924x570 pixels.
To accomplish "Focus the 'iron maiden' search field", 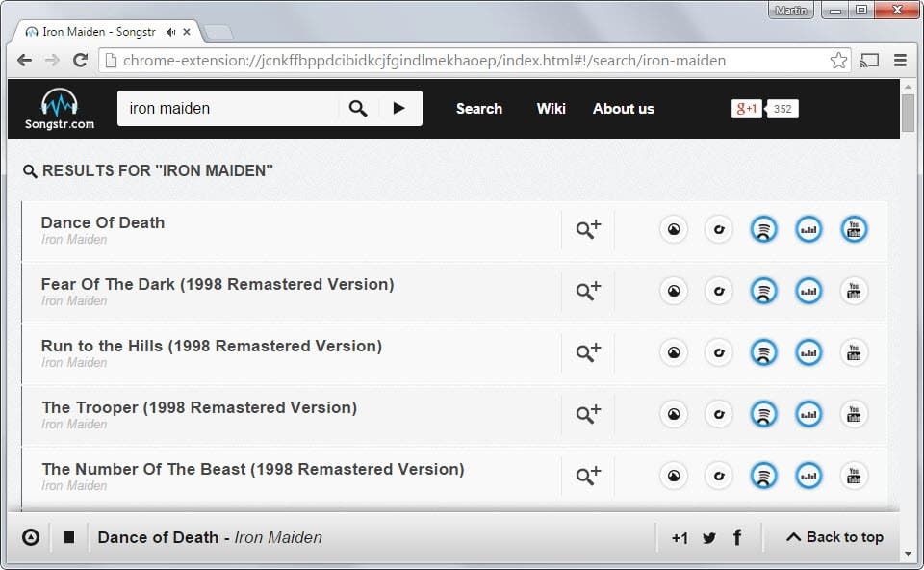I will (228, 109).
